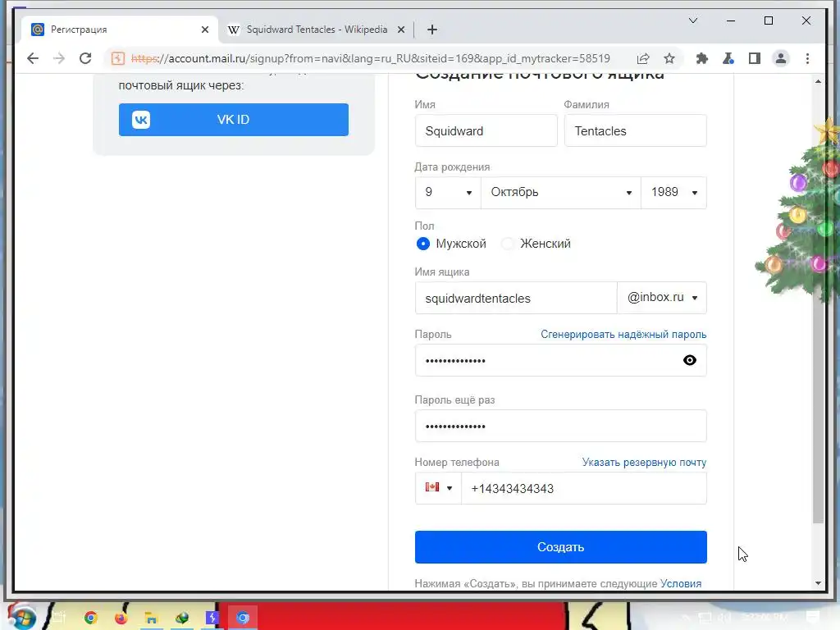This screenshot has height=630, width=840.
Task: Switch to the Squidward Tentacles Wikipedia tab
Action: [x=316, y=30]
